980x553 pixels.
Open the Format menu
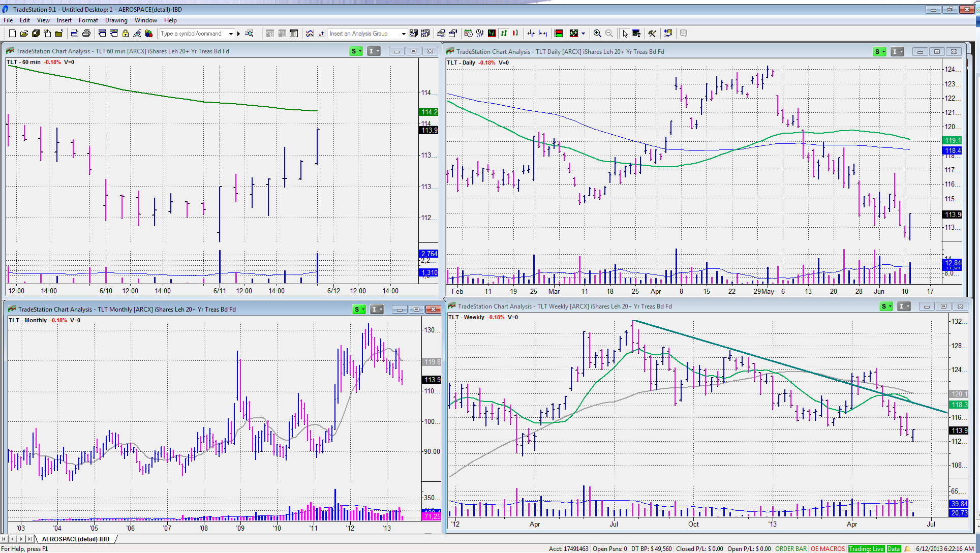pyautogui.click(x=88, y=20)
